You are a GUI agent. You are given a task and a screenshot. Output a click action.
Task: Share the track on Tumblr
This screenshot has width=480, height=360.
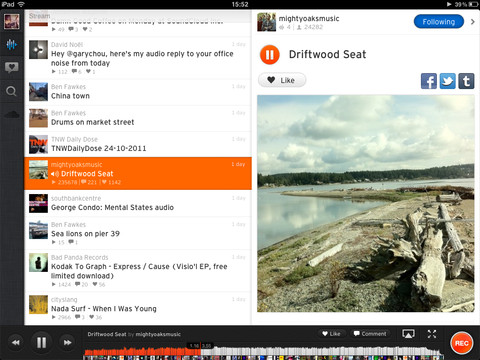pos(466,81)
